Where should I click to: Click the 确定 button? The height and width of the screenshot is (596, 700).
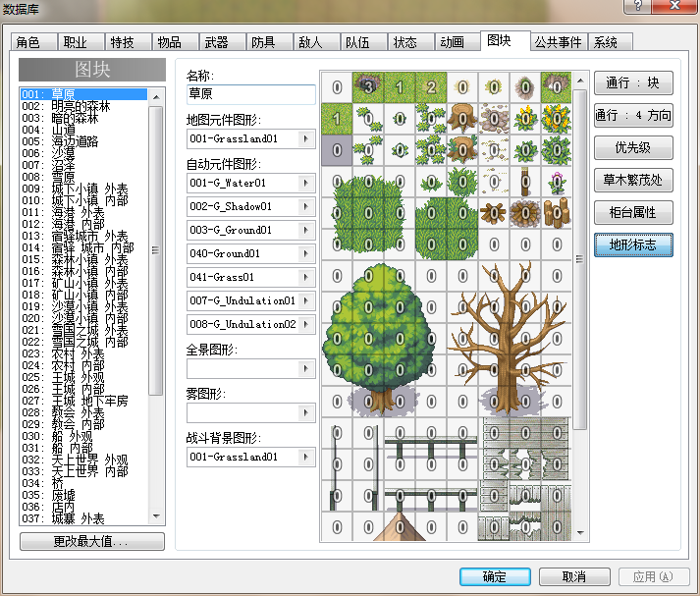[x=495, y=576]
